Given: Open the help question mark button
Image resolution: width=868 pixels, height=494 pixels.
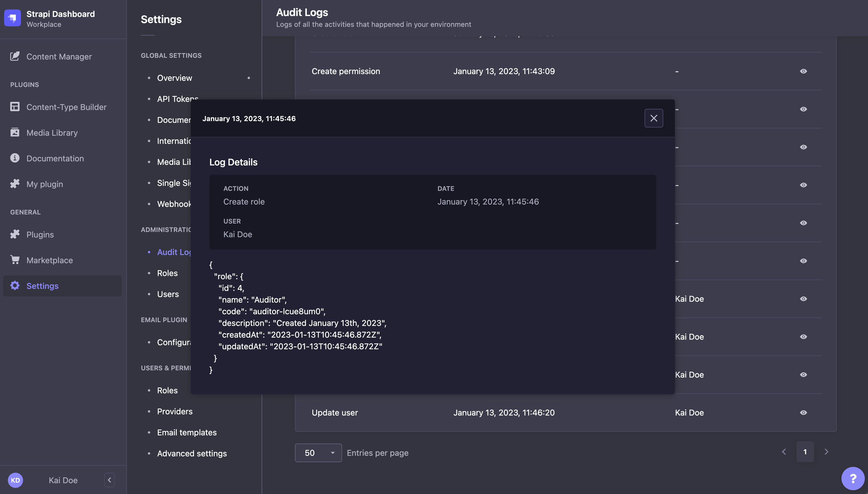Looking at the screenshot, I should 853,478.
